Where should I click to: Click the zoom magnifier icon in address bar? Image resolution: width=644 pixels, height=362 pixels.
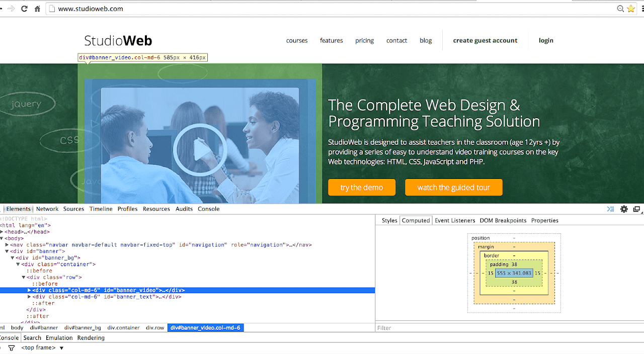point(621,9)
